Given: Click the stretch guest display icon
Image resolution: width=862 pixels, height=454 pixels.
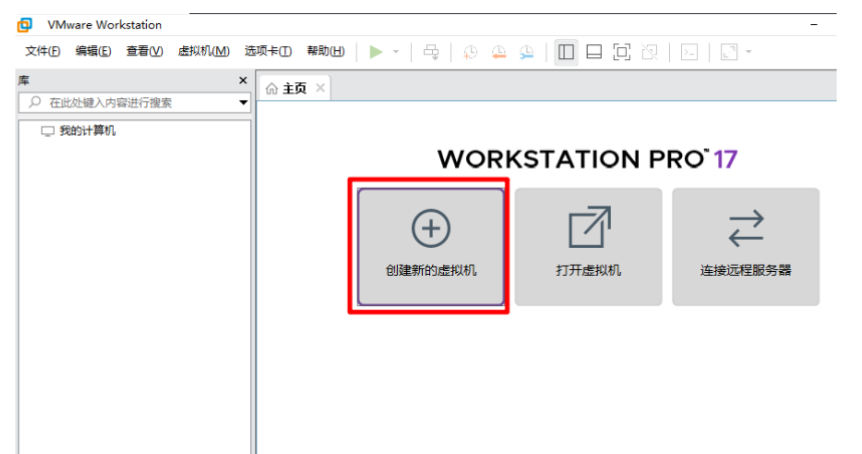Looking at the screenshot, I should coord(729,52).
